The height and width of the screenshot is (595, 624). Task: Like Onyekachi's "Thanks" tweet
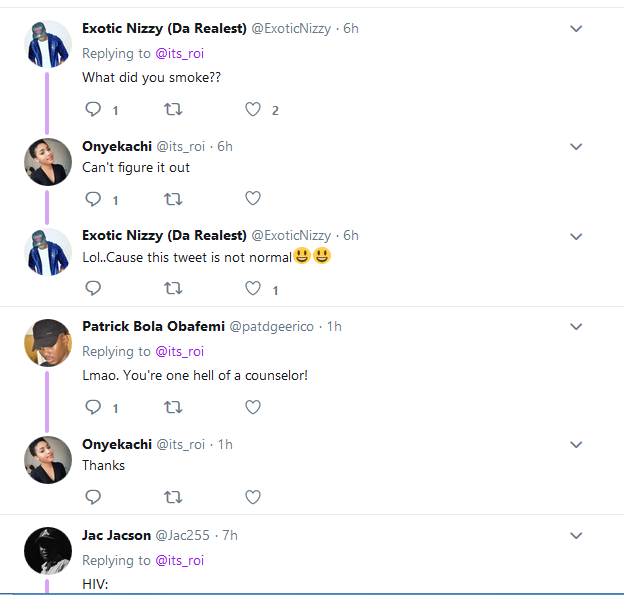click(x=253, y=496)
